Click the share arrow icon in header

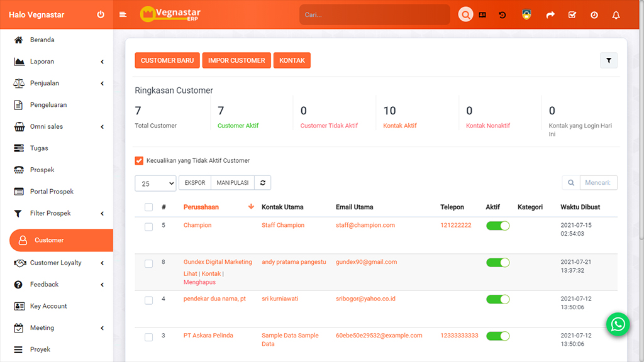550,15
